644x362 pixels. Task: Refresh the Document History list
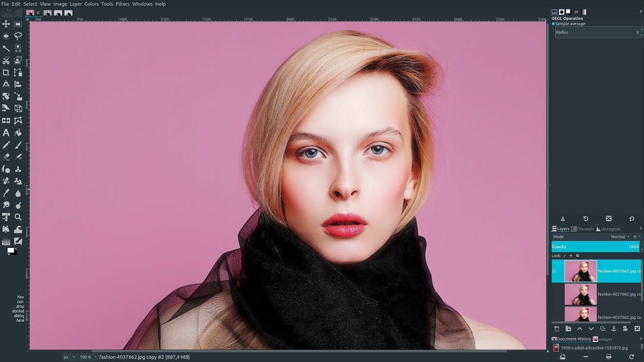pyautogui.click(x=631, y=356)
